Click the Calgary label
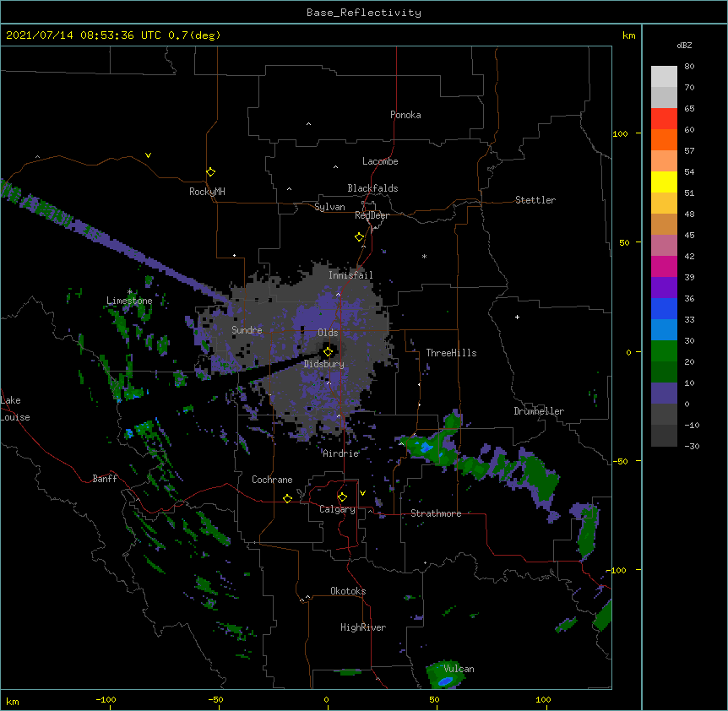Screen dimensions: 728x711 click(x=338, y=509)
